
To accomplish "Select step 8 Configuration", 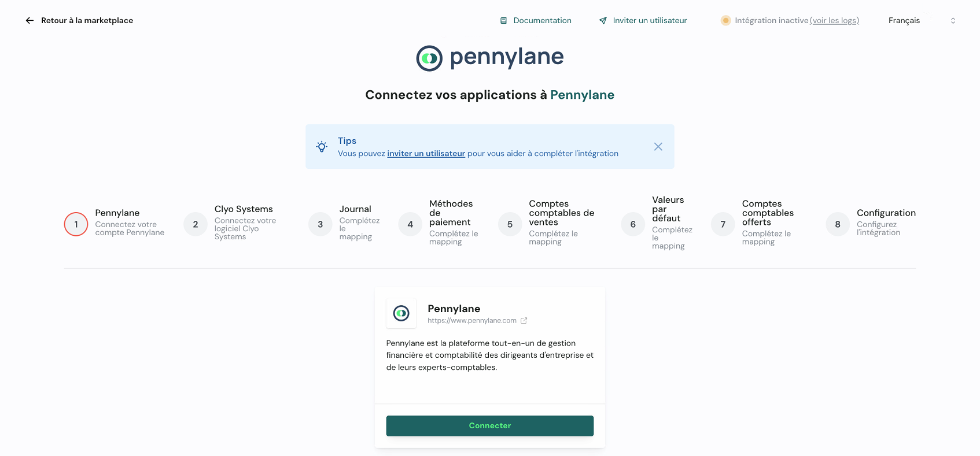I will pyautogui.click(x=837, y=224).
